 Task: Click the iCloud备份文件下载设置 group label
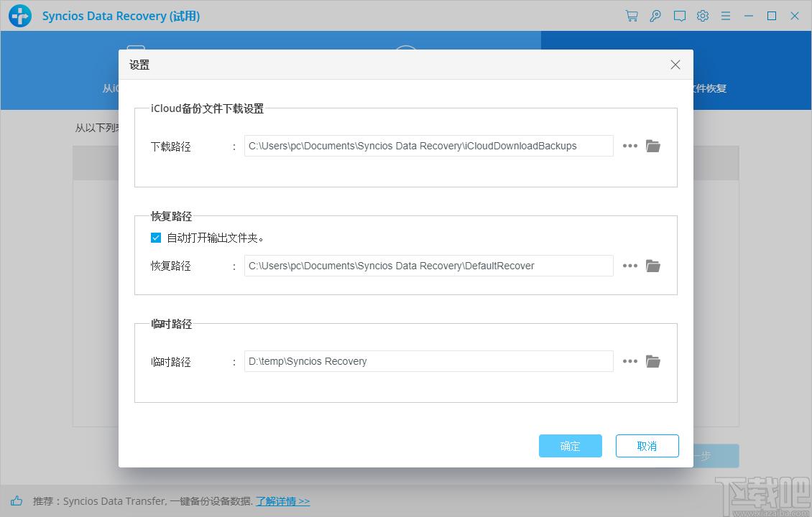coord(207,108)
